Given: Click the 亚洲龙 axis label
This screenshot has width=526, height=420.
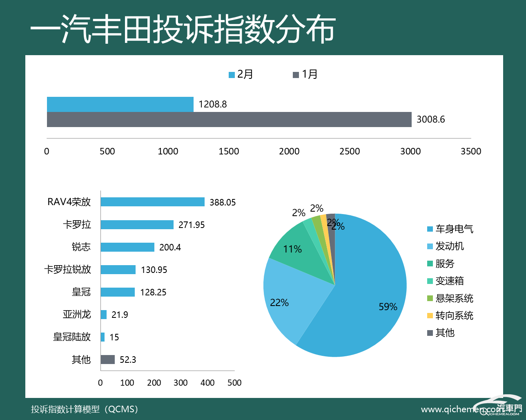Looking at the screenshot, I should coord(77,315).
